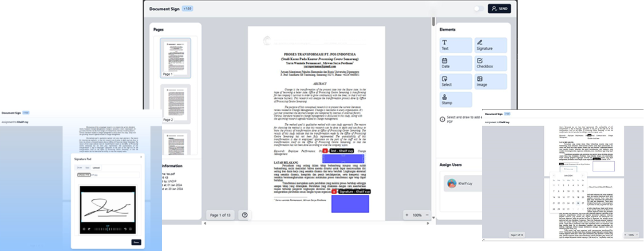Click the horizontal scrollbar left arrow in main window
The height and width of the screenshot is (251, 644).
[x=205, y=223]
